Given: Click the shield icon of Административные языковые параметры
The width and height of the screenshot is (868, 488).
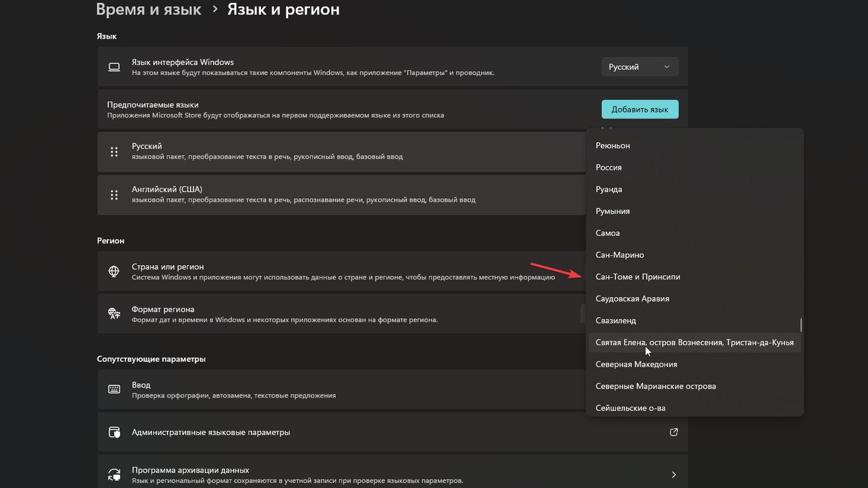Looking at the screenshot, I should 114,432.
